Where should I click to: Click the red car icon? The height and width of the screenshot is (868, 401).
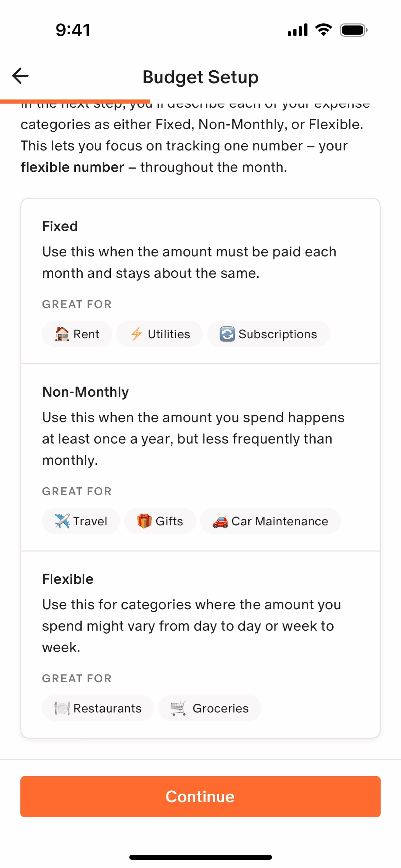click(x=220, y=522)
